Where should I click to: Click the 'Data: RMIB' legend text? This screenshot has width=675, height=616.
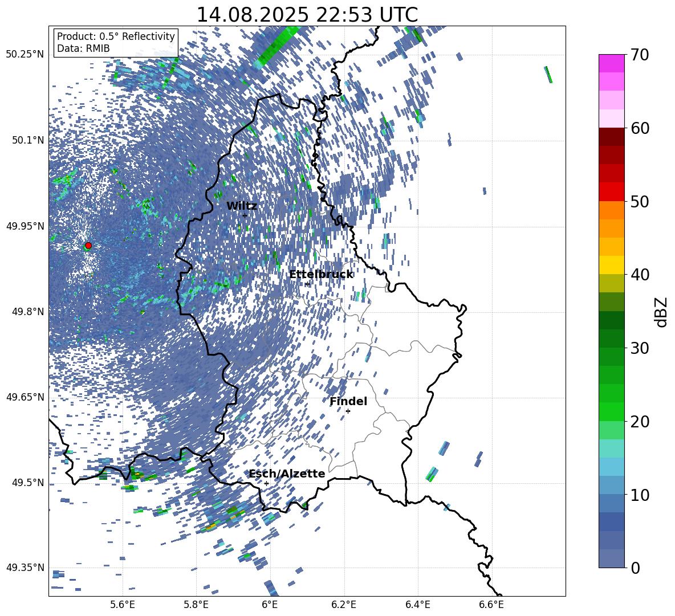[83, 48]
